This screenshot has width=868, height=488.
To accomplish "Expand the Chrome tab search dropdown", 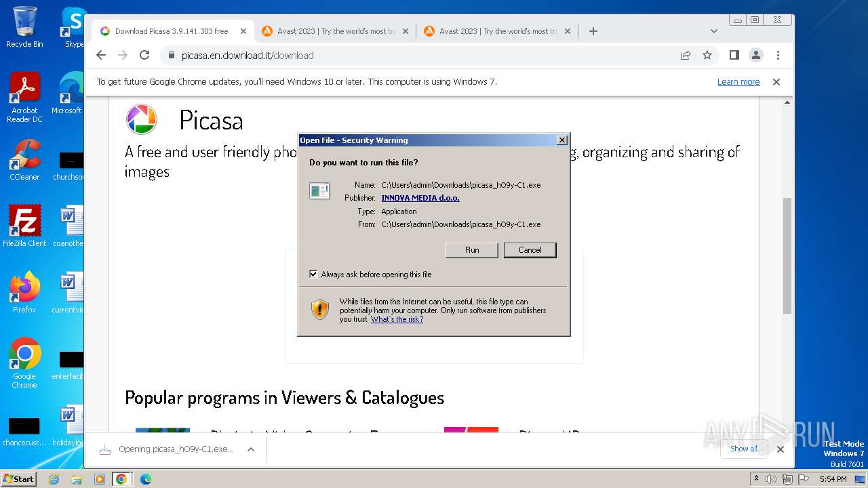I will [x=713, y=31].
